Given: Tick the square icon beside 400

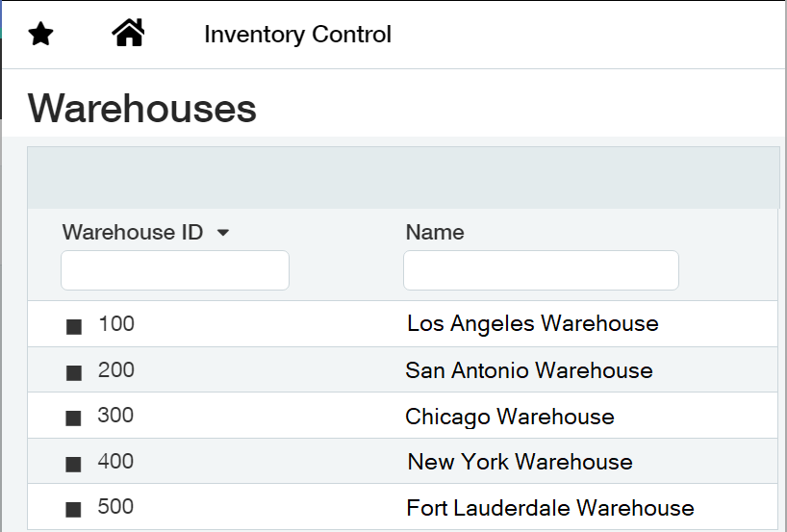Looking at the screenshot, I should pos(73,465).
